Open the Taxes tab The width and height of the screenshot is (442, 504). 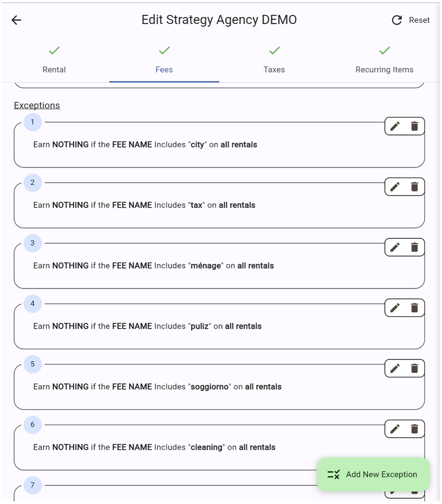point(274,69)
